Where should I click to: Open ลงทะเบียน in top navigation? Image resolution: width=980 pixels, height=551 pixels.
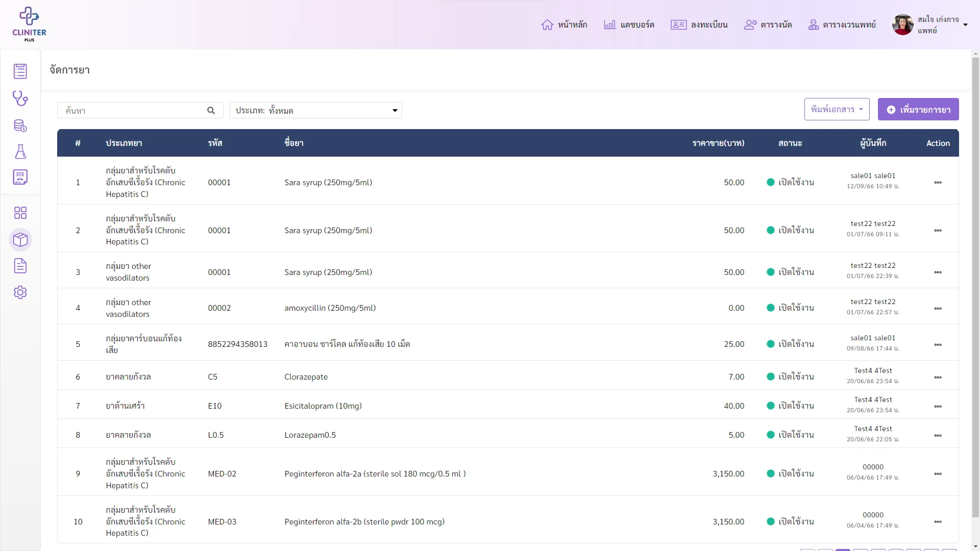click(x=699, y=24)
